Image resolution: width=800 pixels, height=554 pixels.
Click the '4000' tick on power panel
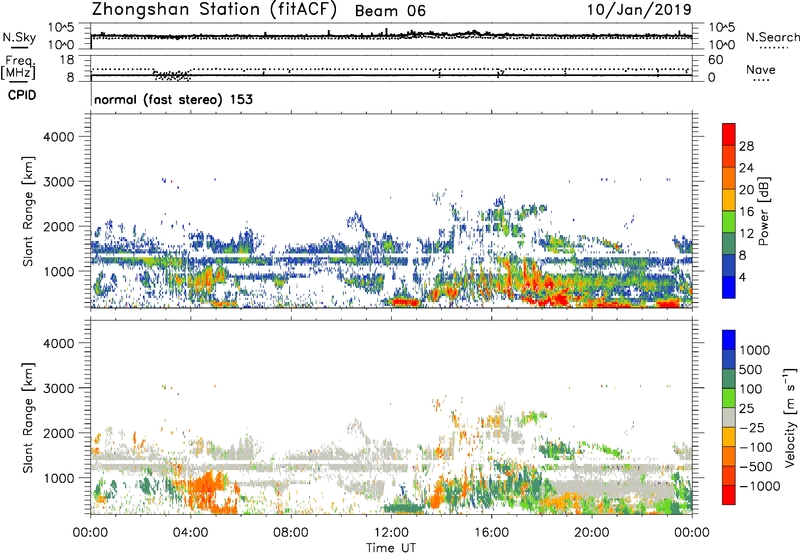tap(58, 137)
